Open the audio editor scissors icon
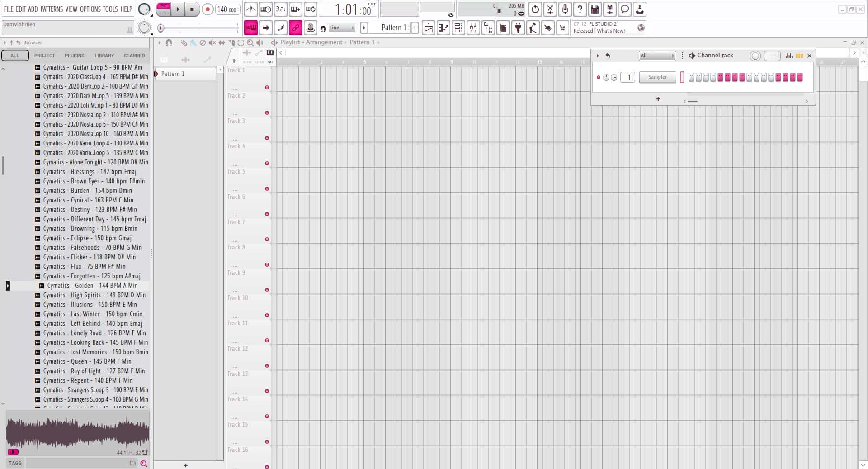 [550, 9]
